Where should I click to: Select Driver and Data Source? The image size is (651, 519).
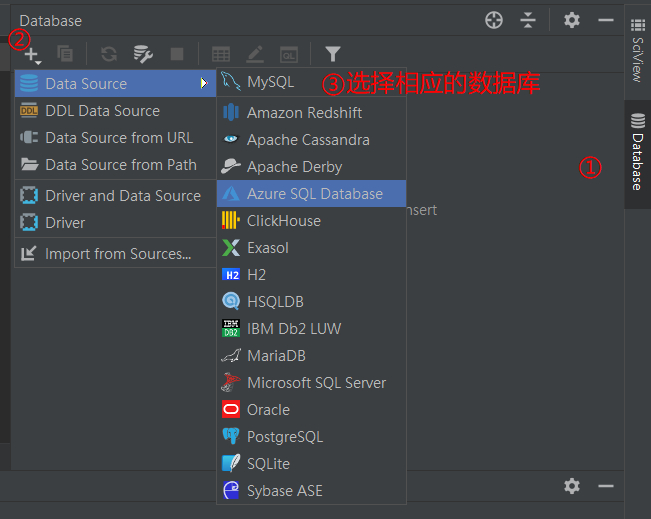[x=115, y=196]
